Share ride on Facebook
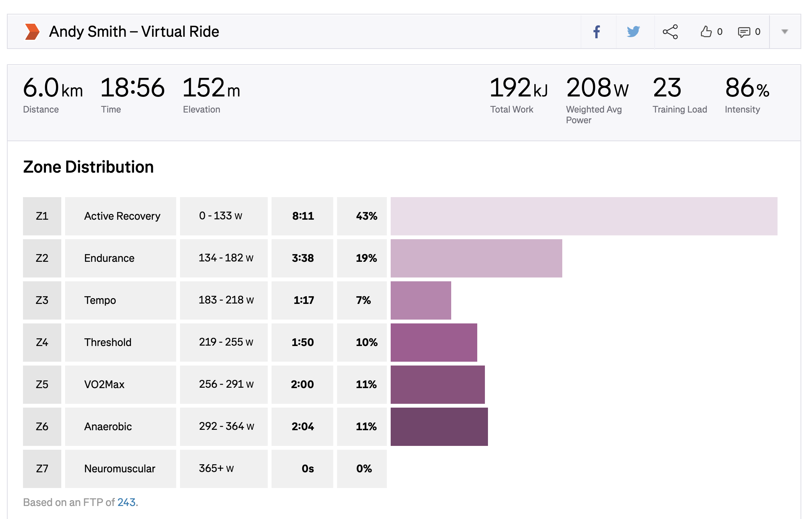Viewport: 812px width, 519px height. (x=597, y=32)
